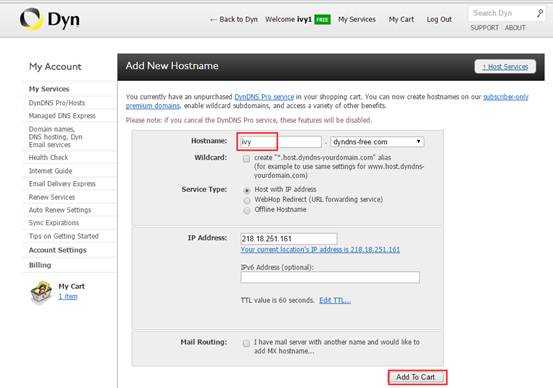Open Account Settings in sidebar

coord(57,250)
